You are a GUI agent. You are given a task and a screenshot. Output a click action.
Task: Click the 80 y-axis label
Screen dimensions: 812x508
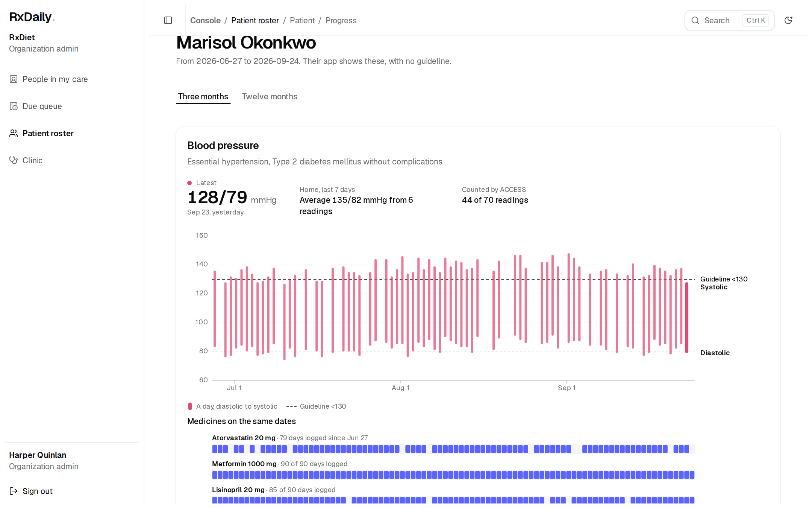[203, 351]
